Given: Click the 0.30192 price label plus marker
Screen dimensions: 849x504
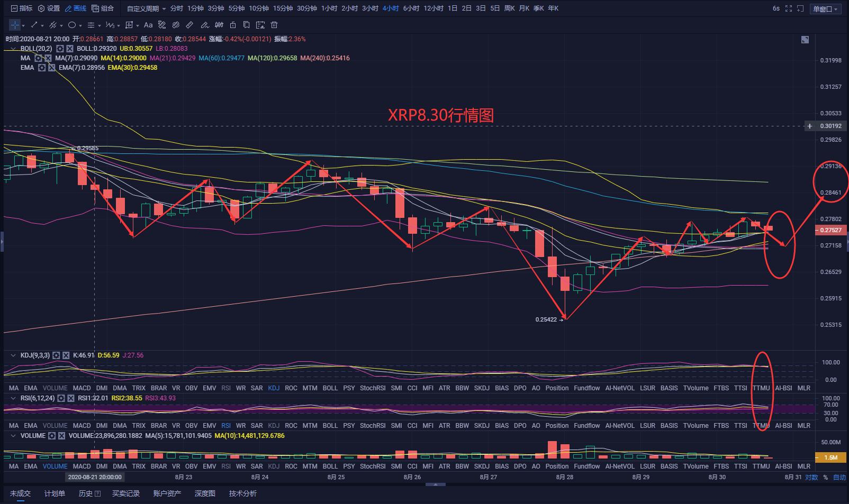Looking at the screenshot, I should point(810,126).
